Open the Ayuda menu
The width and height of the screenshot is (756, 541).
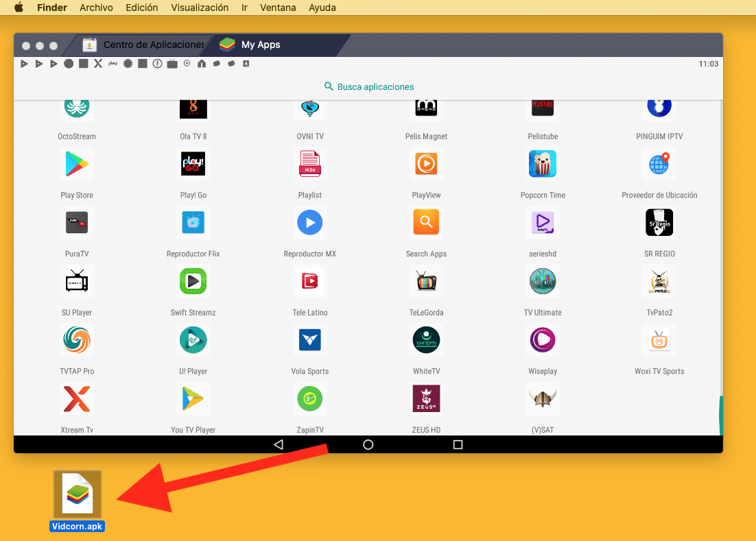tap(322, 8)
